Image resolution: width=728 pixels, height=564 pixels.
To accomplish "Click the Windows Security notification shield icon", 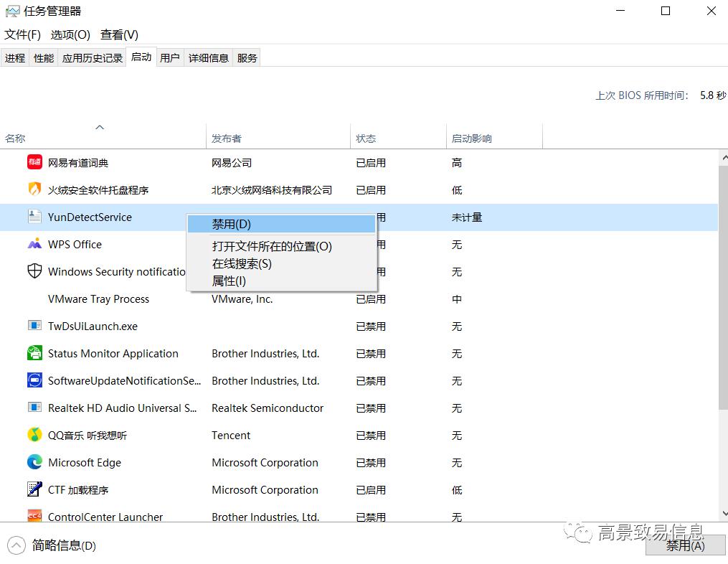I will [x=34, y=271].
